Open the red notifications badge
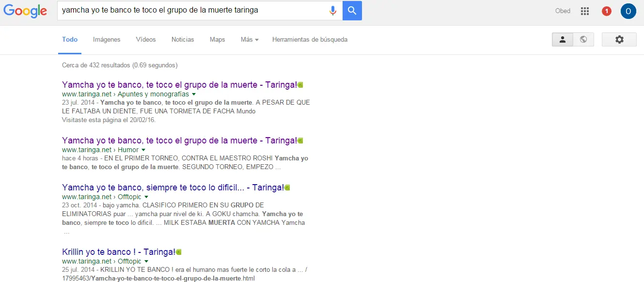Image resolution: width=644 pixels, height=282 pixels. (x=606, y=11)
